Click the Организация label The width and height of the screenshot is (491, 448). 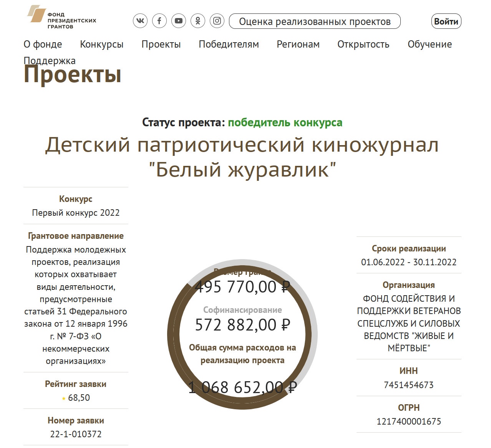pos(409,285)
